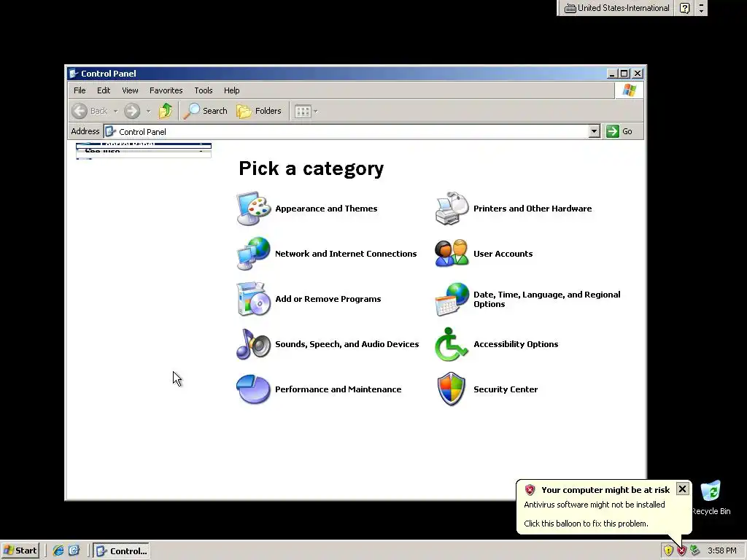This screenshot has height=560, width=747.
Task: Toggle the Folders pane
Action: [259, 111]
